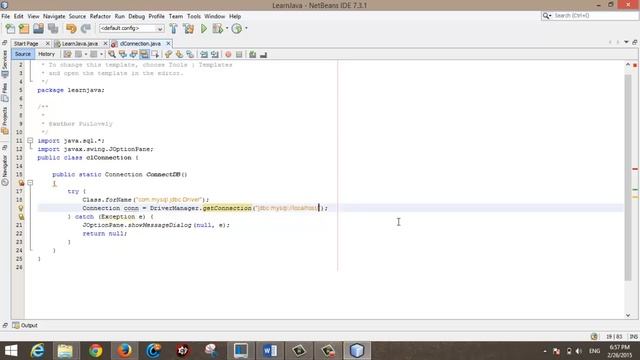Open Chrome from the taskbar
This screenshot has width=640, height=360.
click(x=96, y=351)
